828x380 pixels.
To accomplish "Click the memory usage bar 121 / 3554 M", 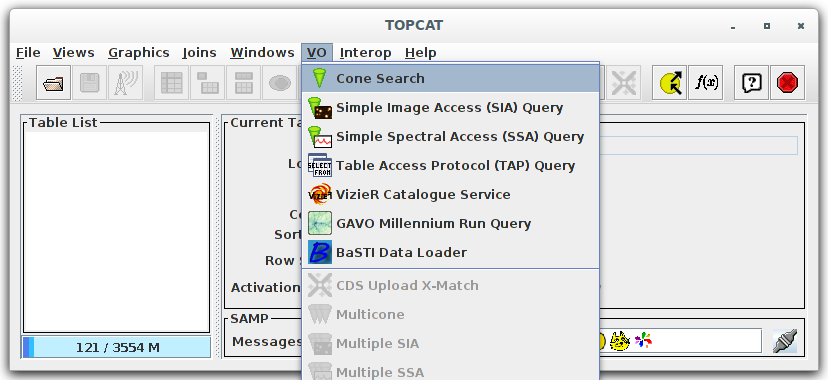I will [x=117, y=347].
